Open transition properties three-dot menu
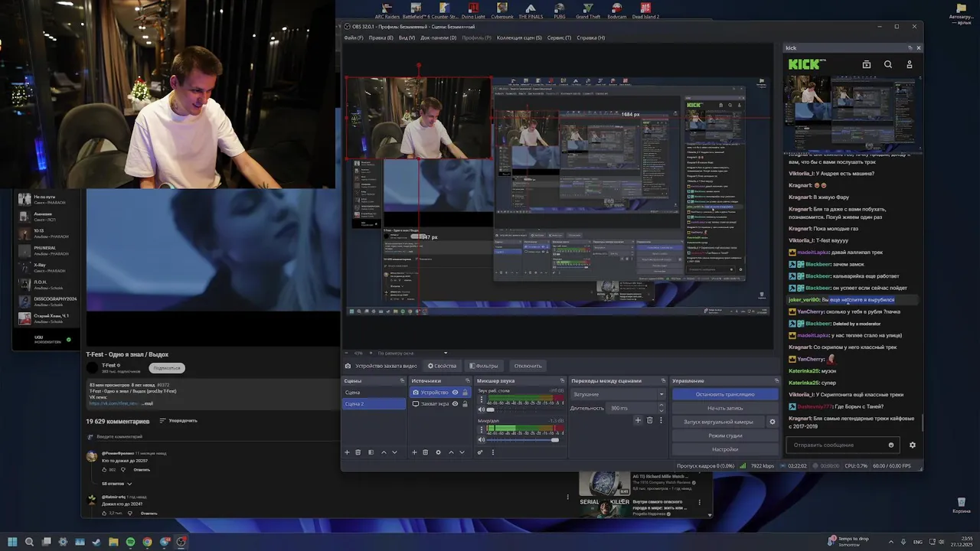980x551 pixels. (661, 420)
